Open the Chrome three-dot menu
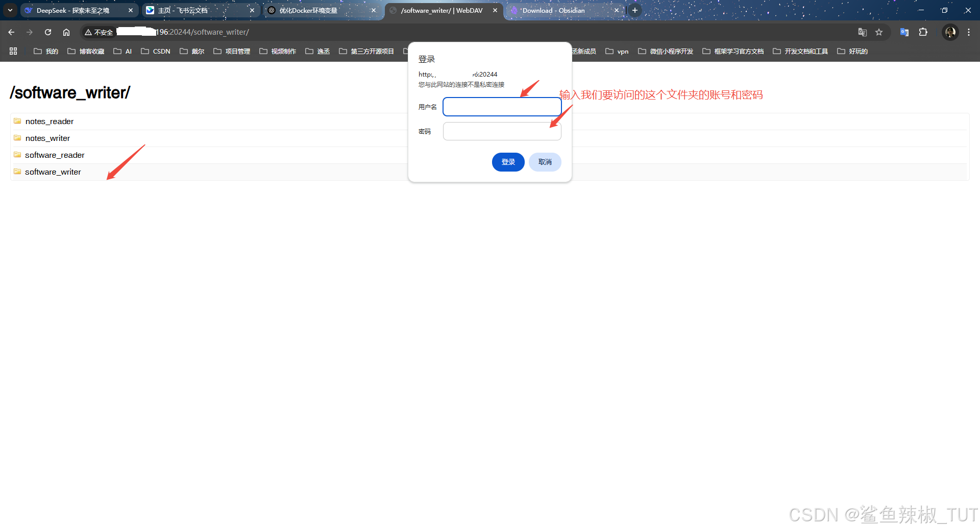Viewport: 980px width, 531px height. [x=969, y=32]
